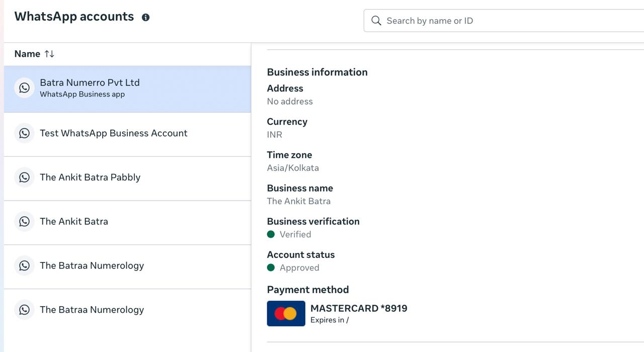The image size is (644, 352).
Task: Click the green Verified status dot
Action: point(271,234)
